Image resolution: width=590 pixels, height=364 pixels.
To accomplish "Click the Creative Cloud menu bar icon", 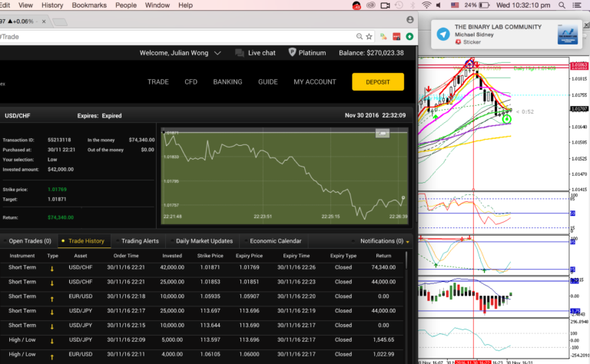I will 371,5.
